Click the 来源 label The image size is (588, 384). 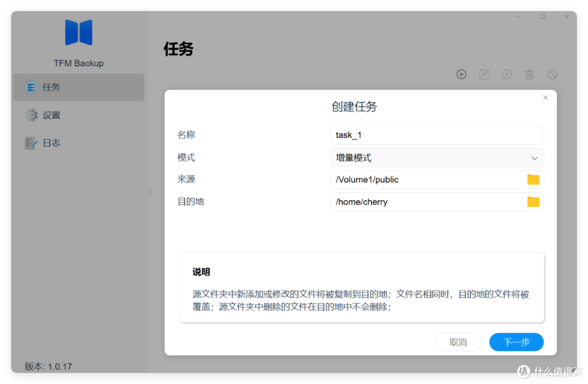186,179
